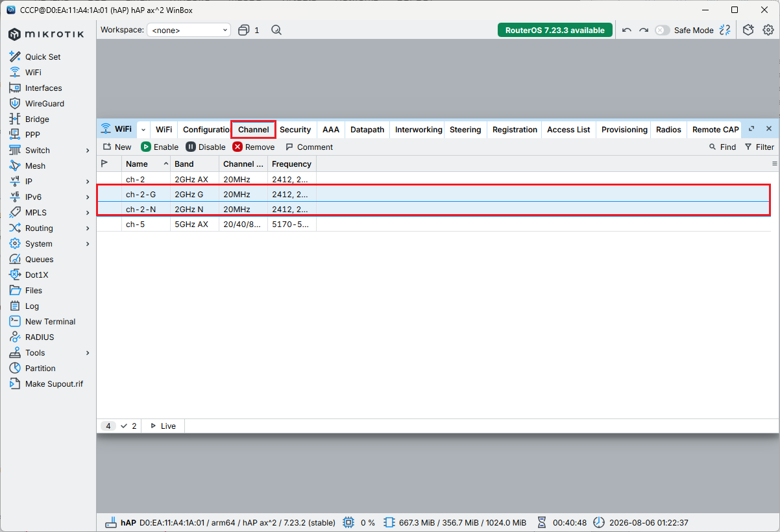Expand the MPLS submenu
The height and width of the screenshot is (532, 780).
pos(88,213)
